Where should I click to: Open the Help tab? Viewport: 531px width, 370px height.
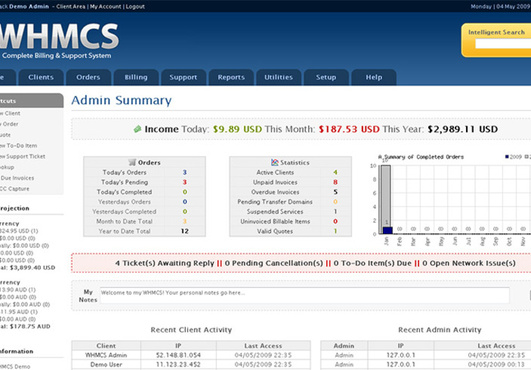coord(374,77)
